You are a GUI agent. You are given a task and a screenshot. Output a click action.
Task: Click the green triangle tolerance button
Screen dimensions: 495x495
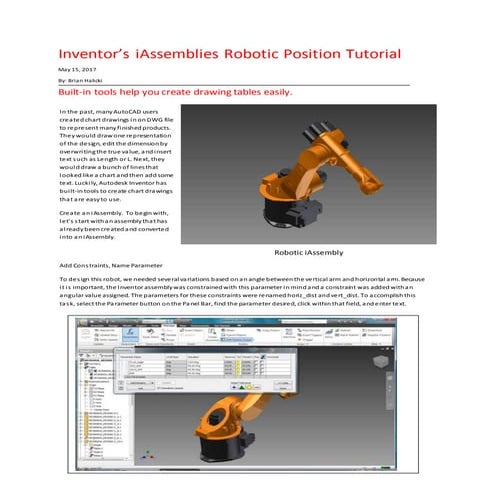[x=241, y=387]
